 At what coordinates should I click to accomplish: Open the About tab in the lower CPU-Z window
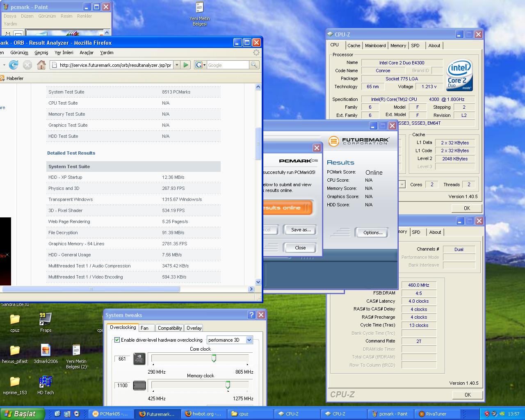pyautogui.click(x=435, y=232)
